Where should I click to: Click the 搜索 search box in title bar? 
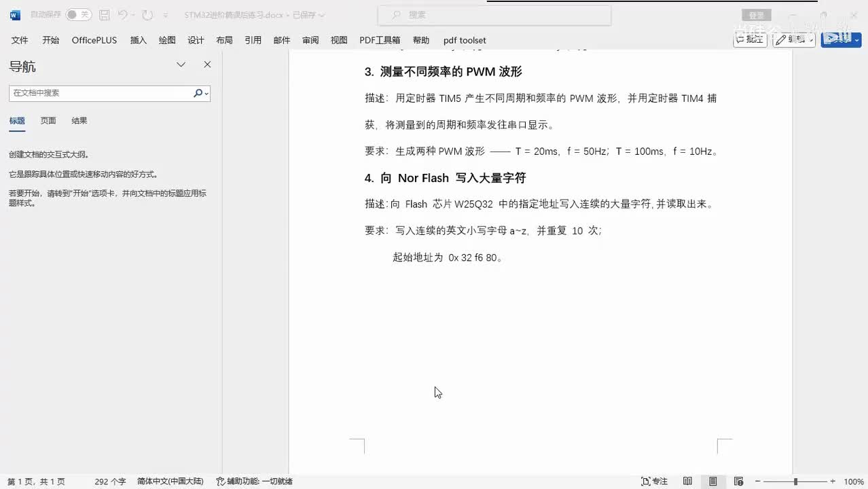pos(494,15)
